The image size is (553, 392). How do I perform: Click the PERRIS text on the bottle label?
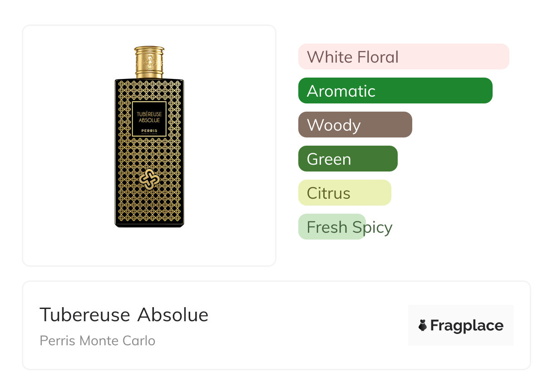point(149,130)
